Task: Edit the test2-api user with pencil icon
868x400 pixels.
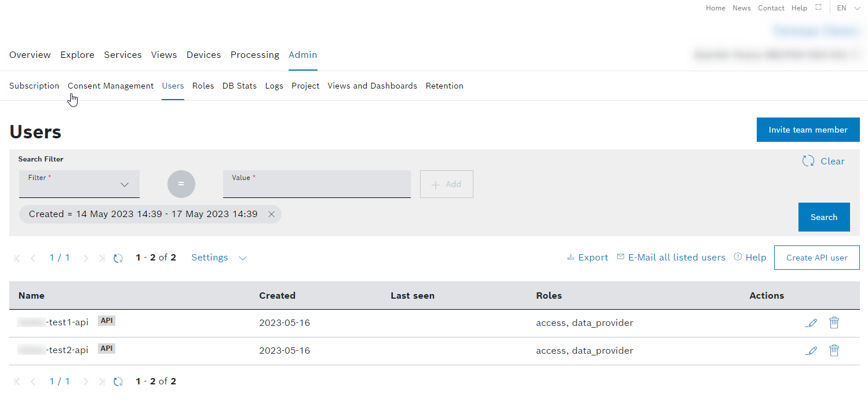Action: point(811,351)
